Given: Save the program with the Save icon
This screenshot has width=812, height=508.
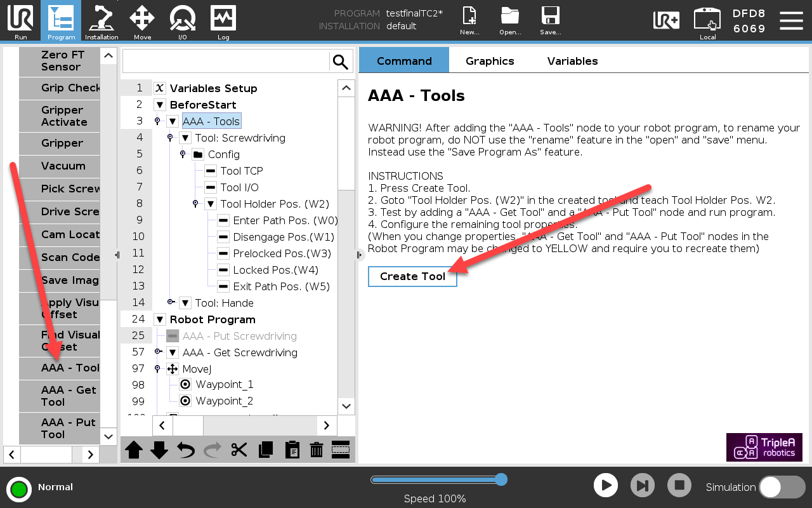Looking at the screenshot, I should 550,21.
